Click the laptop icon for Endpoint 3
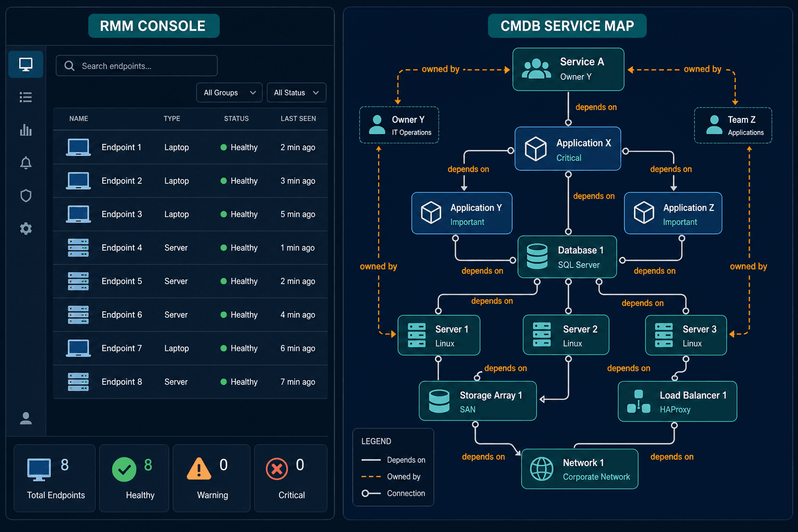Screen dimensions: 798x532 coord(78,214)
